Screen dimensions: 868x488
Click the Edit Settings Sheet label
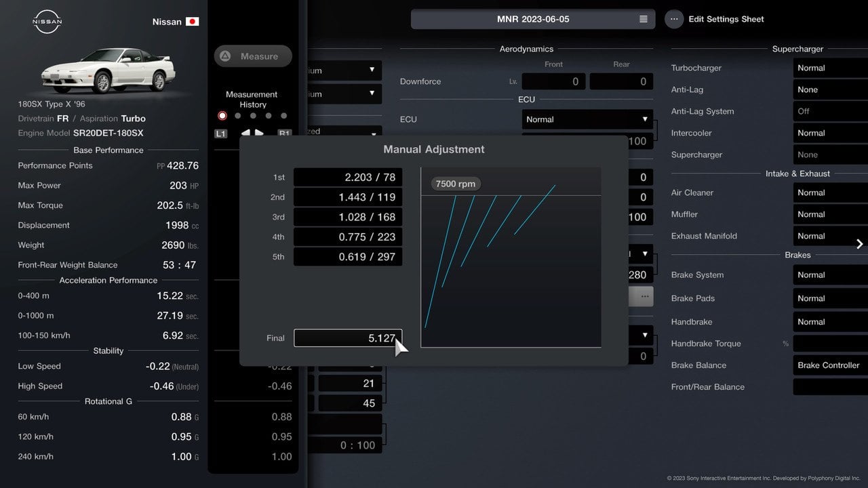pyautogui.click(x=726, y=19)
